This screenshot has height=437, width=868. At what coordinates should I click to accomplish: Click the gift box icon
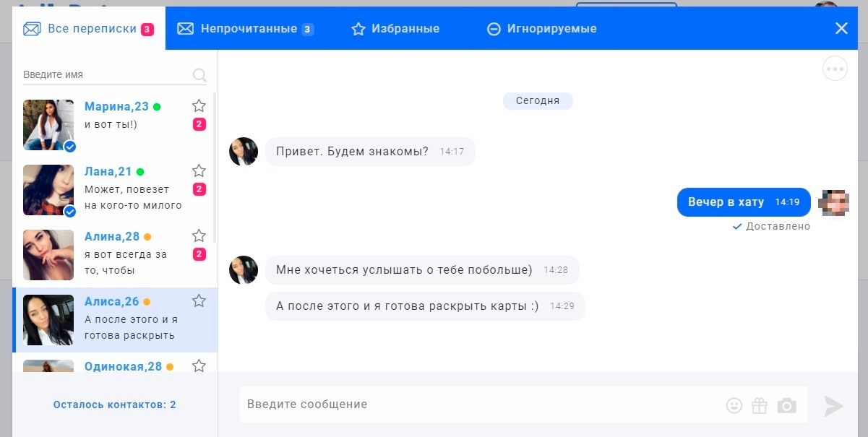[759, 405]
